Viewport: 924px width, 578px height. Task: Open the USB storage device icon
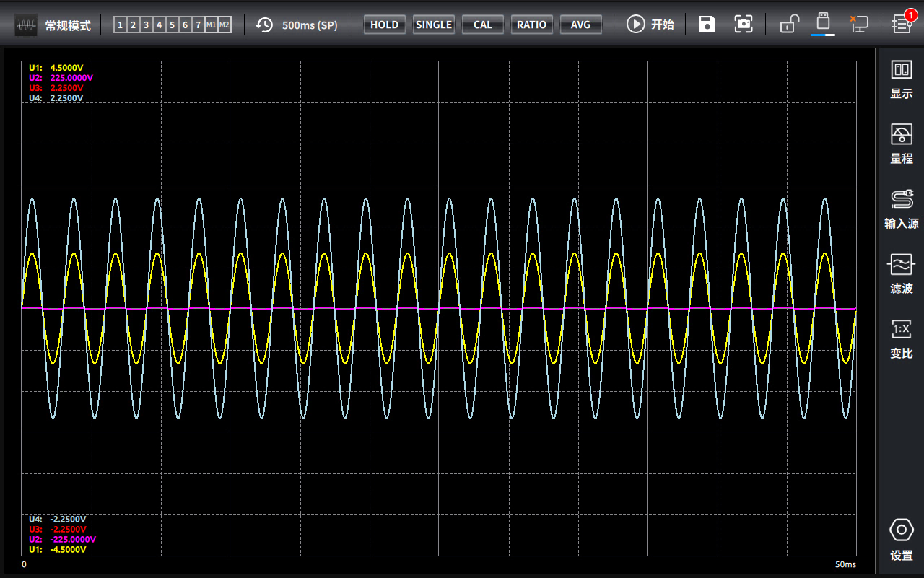tap(822, 23)
